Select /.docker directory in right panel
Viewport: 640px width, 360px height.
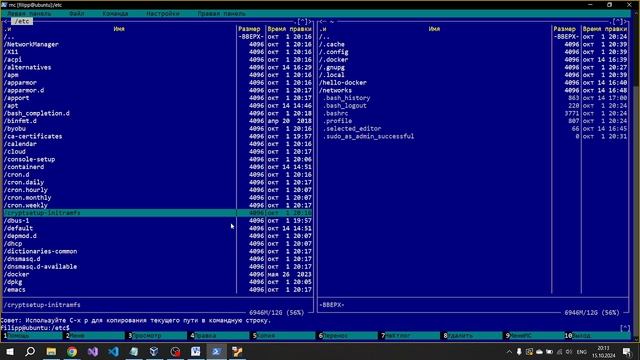[473, 60]
